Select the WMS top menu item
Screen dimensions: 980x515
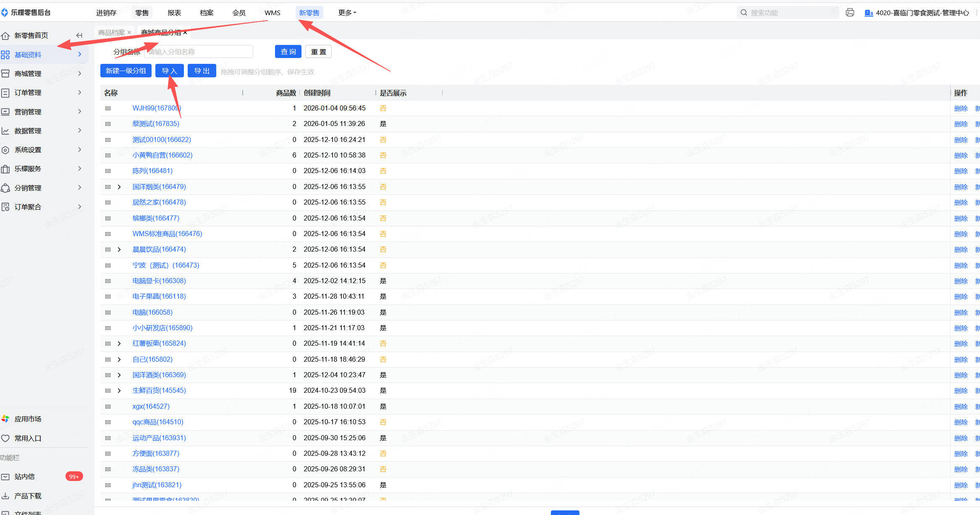(x=272, y=13)
